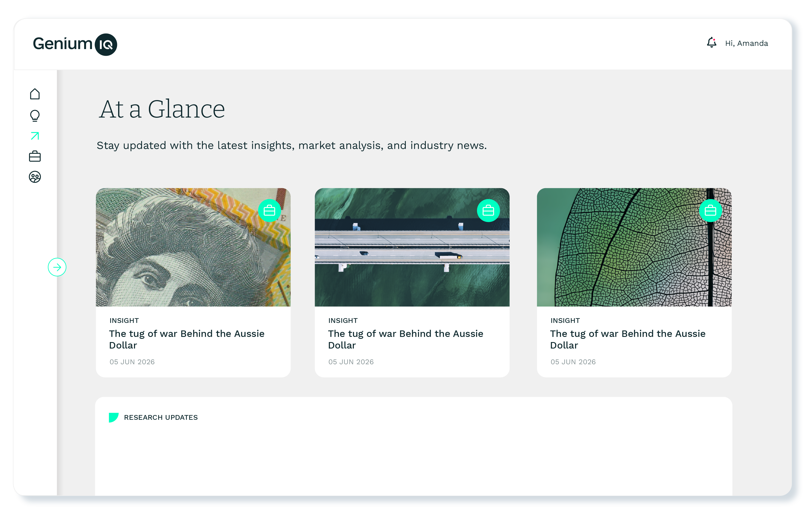Click the 05 JUN 2026 date on banknote card
Screen dimensions: 812x516
(x=132, y=362)
